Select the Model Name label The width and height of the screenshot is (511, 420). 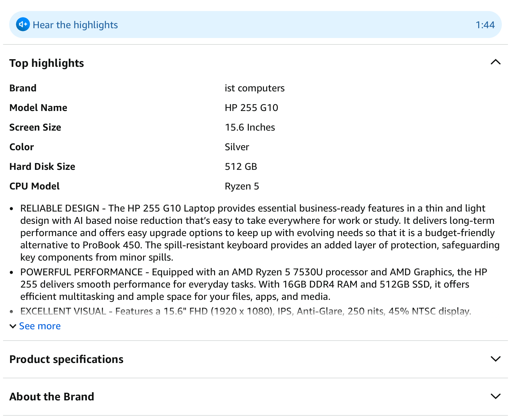coord(38,108)
